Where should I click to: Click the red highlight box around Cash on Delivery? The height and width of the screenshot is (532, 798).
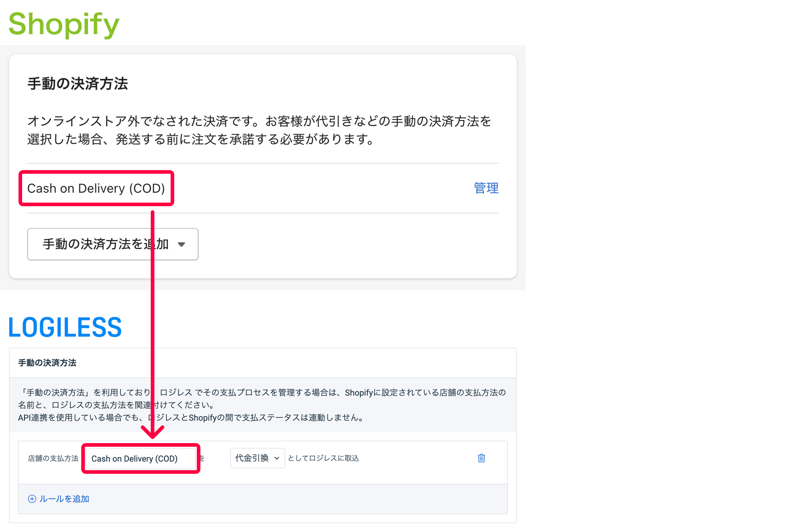(x=96, y=188)
